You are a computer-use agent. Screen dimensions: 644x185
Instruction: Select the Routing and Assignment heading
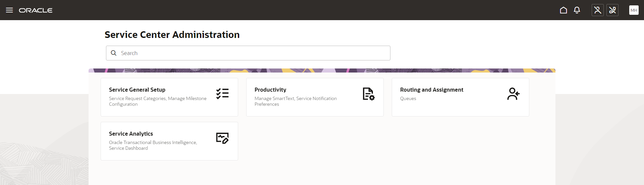point(432,90)
